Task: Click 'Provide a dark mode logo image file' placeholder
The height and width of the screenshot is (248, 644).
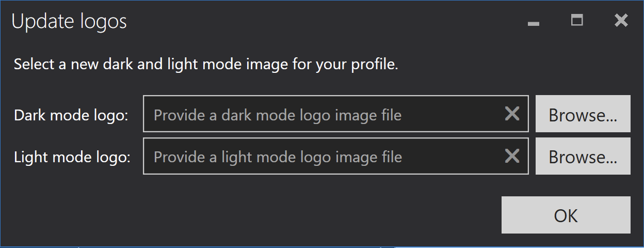Action: [278, 115]
